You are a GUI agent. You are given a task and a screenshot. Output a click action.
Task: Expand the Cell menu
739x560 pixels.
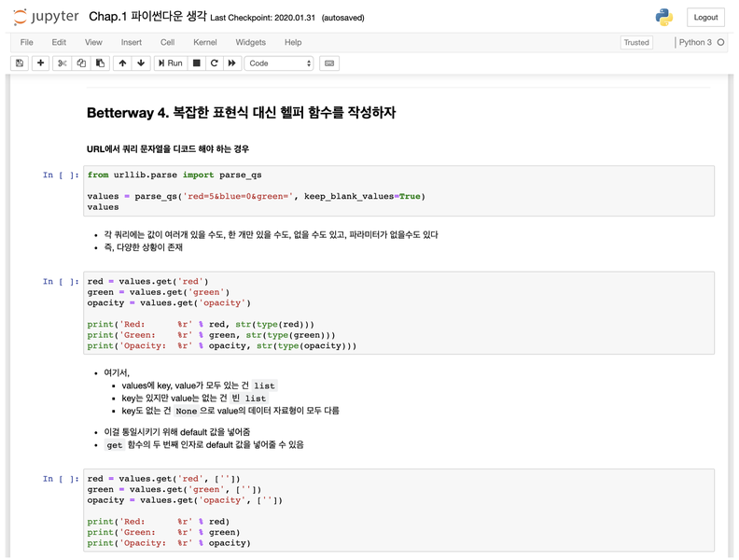point(167,42)
